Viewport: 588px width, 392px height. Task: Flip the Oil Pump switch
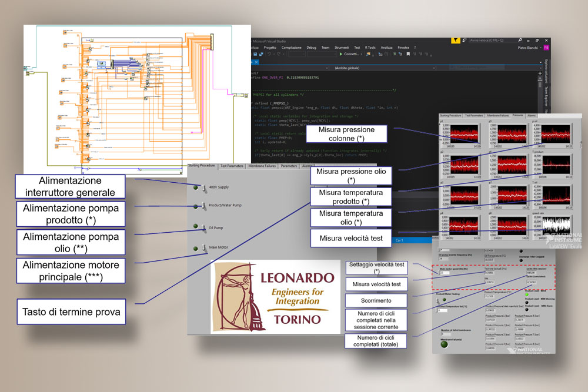(x=204, y=228)
